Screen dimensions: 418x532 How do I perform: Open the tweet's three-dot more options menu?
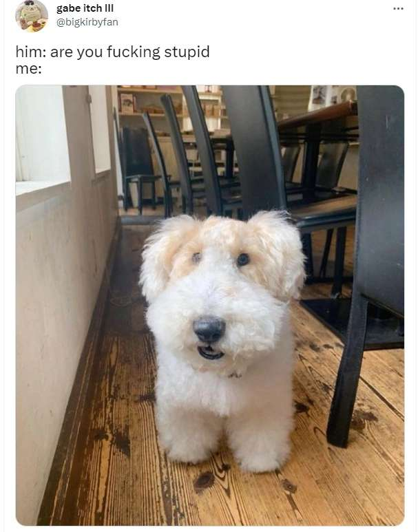tap(398, 8)
